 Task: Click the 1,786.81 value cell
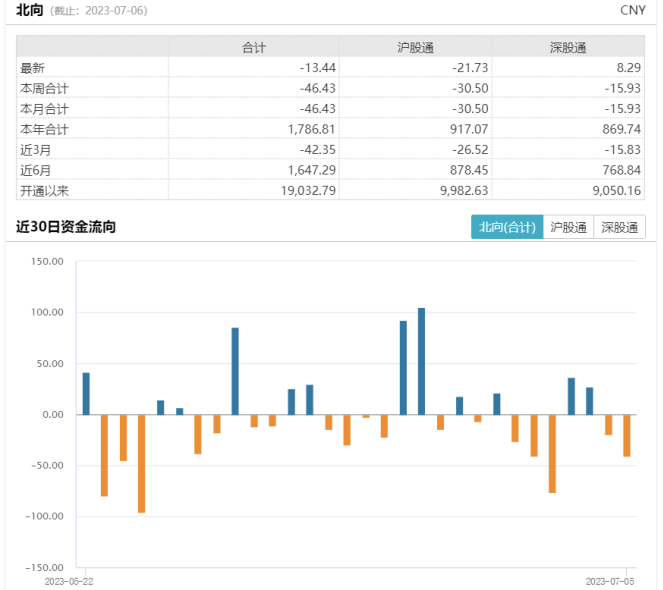coord(312,129)
